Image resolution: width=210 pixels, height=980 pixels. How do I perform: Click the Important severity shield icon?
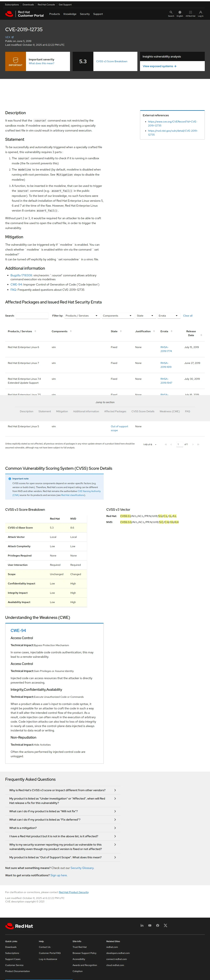tap(16, 60)
